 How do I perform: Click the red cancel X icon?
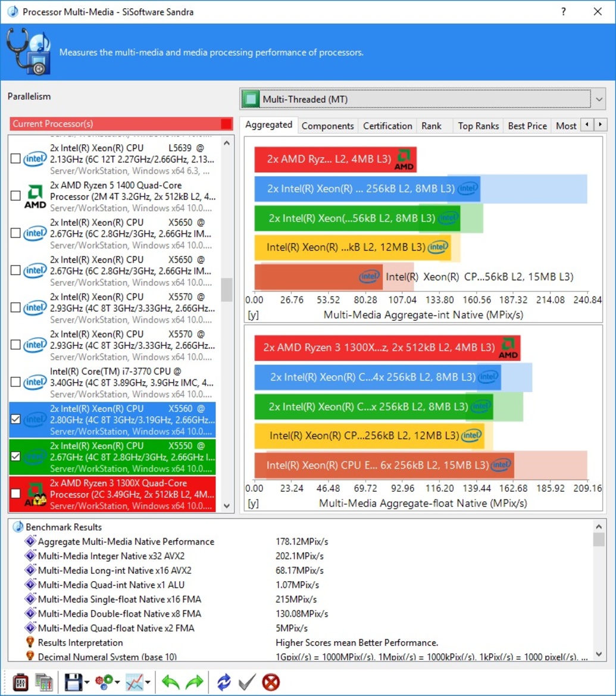click(271, 682)
